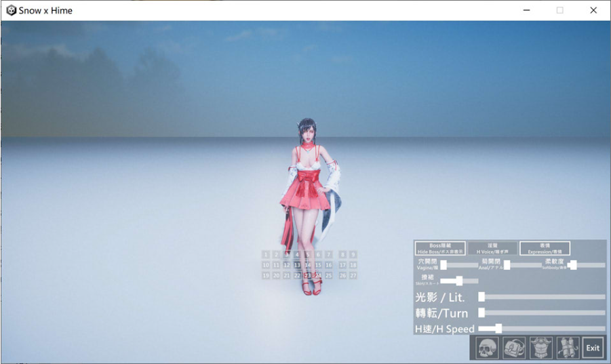
Task: Click the Snow x Hime app logo
Action: pos(12,11)
